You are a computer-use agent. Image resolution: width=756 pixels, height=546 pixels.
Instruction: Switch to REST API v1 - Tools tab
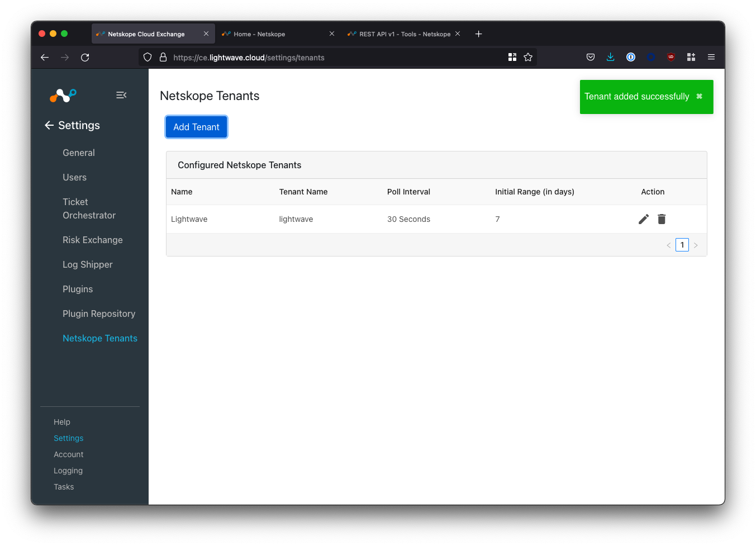[x=405, y=34]
